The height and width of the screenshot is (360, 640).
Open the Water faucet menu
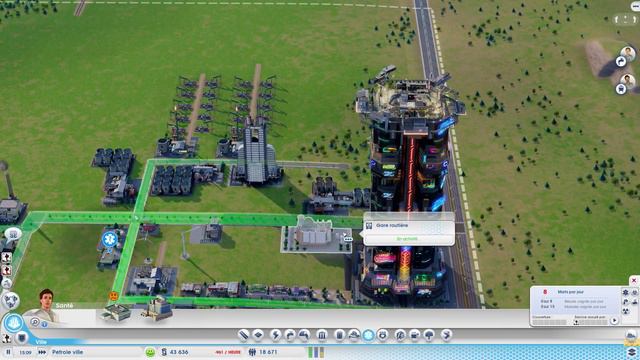coord(290,335)
